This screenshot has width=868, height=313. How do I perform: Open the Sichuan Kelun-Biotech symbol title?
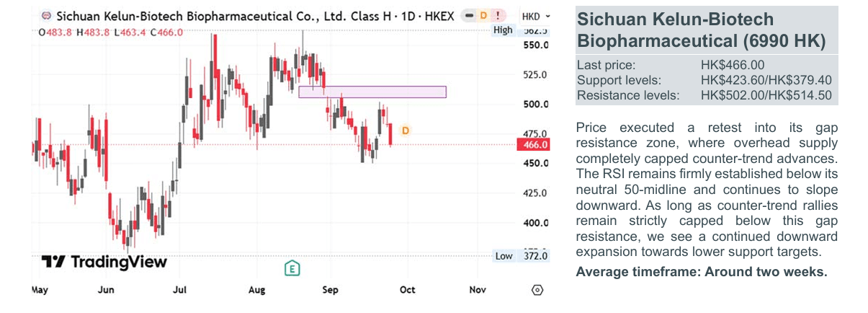(254, 16)
